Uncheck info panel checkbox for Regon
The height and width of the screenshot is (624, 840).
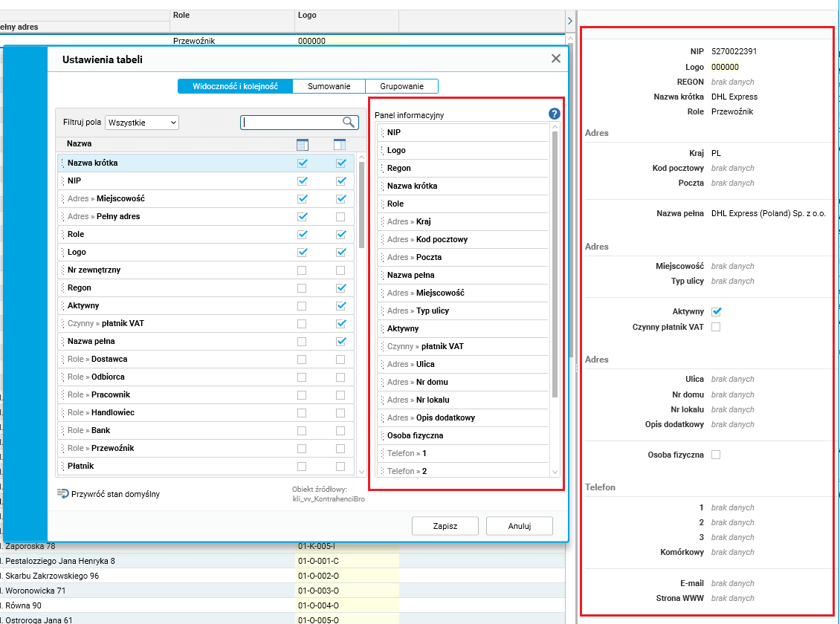point(340,288)
